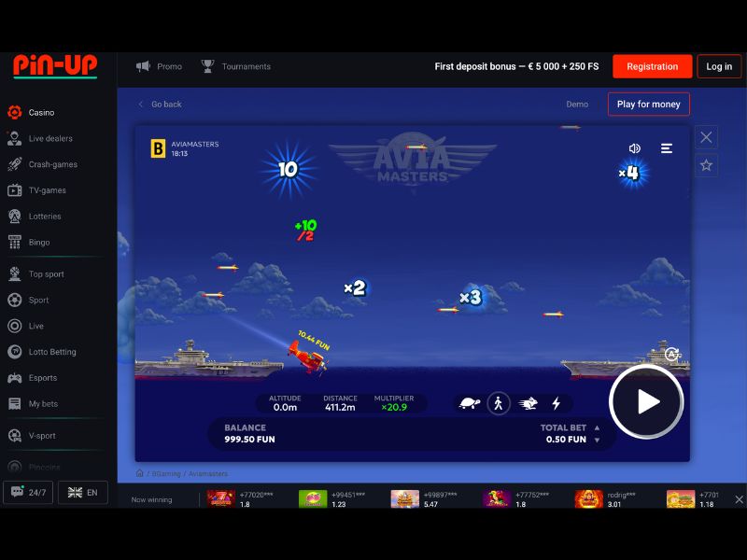Select rabbit fast speed mode
This screenshot has width=747, height=560.
(528, 403)
